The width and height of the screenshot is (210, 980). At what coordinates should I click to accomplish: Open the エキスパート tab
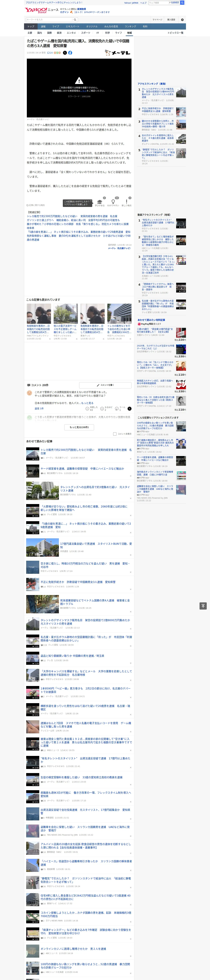72,27
